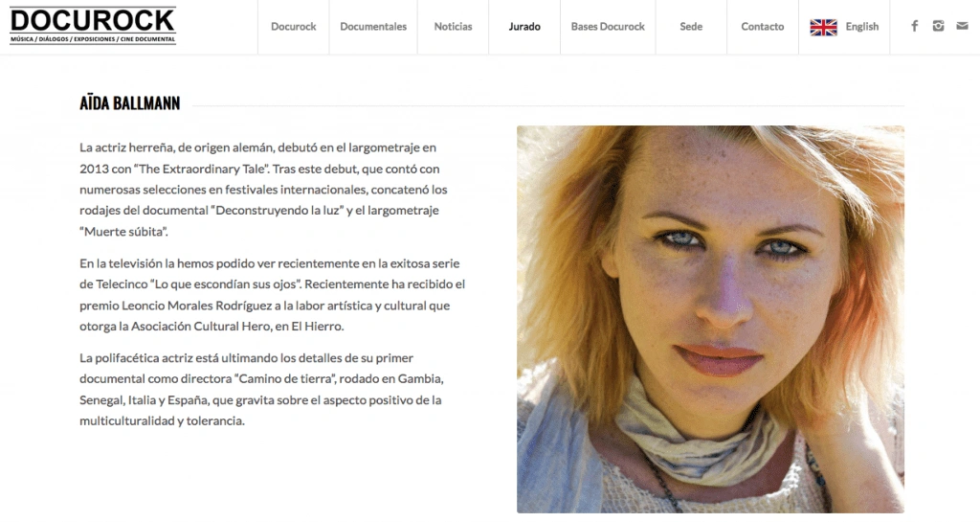Select the Jurado menu item
Screen dimensions: 980x522
tap(524, 26)
